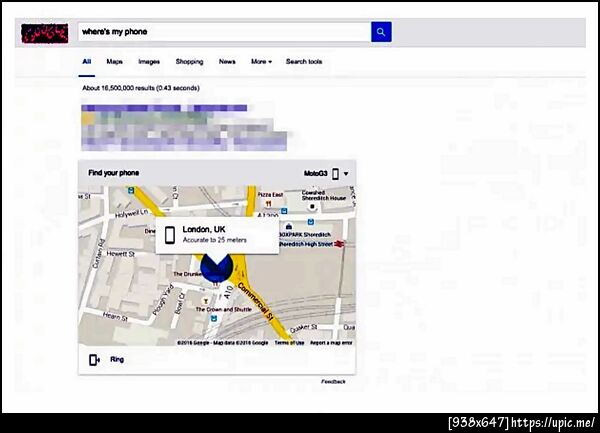This screenshot has height=433, width=600.
Task: Click the Ring button label
Action: [117, 360]
